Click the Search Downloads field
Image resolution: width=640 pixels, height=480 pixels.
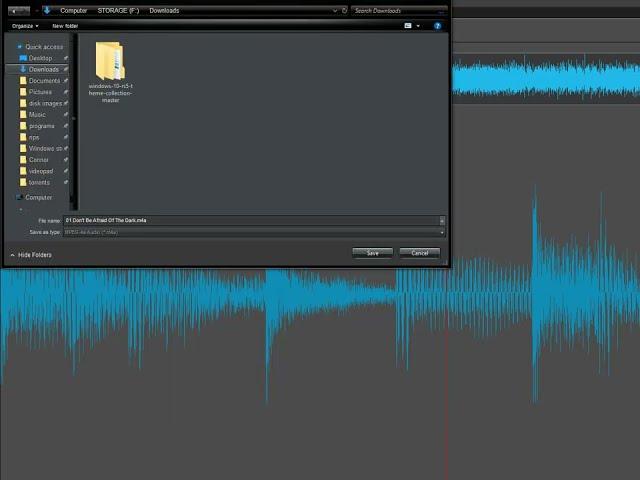[x=399, y=11]
